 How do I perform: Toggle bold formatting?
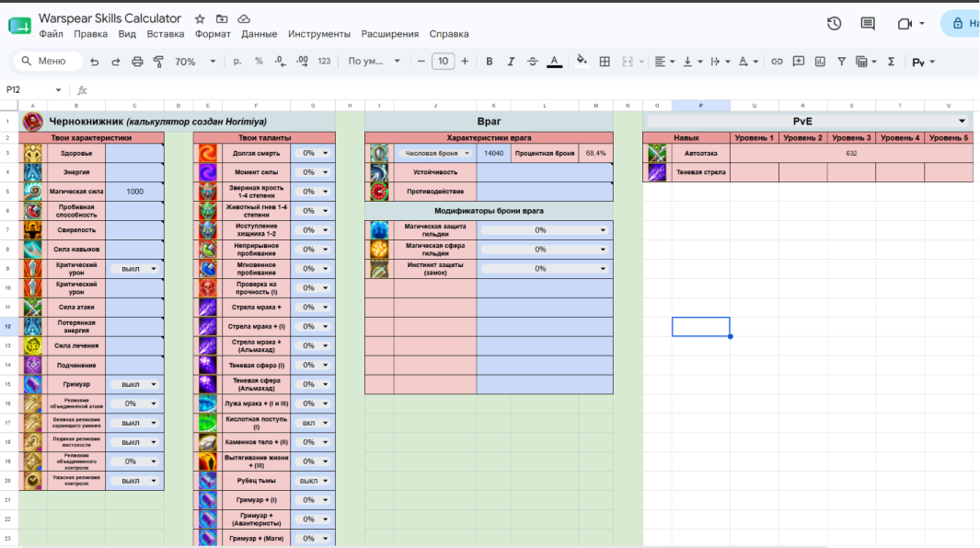click(x=490, y=62)
